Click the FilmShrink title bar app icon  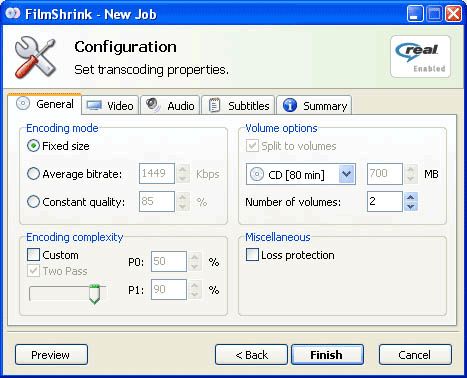pos(13,14)
